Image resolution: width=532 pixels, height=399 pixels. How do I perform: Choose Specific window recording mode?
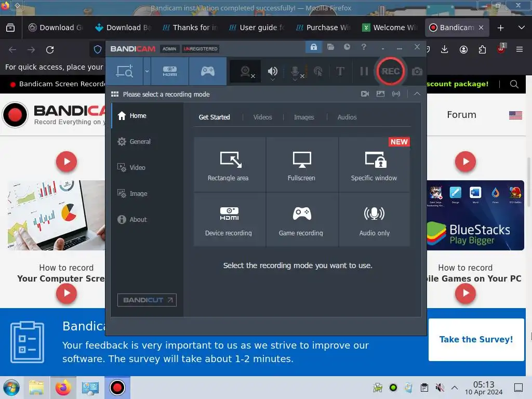point(374,165)
